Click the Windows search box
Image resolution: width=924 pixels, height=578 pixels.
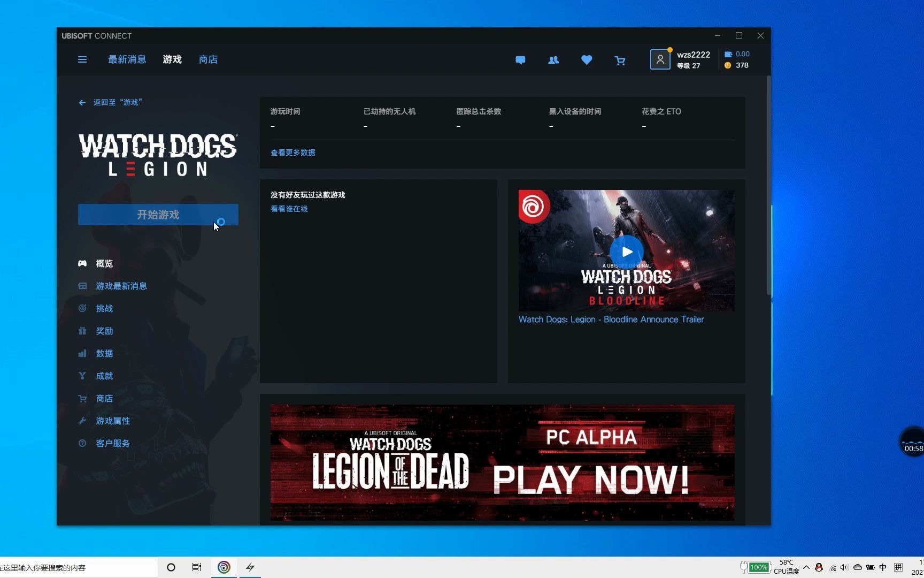[79, 567]
